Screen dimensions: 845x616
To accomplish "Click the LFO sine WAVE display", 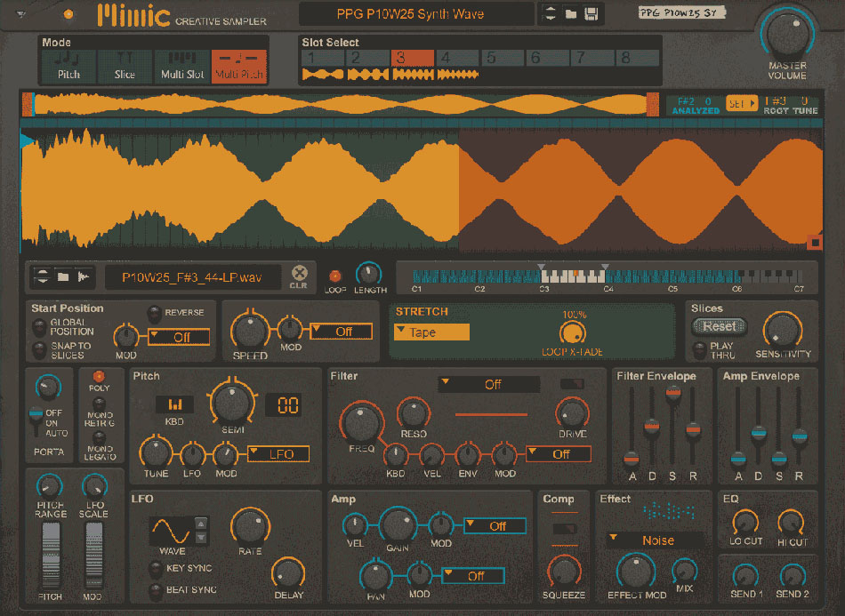I will pyautogui.click(x=172, y=531).
